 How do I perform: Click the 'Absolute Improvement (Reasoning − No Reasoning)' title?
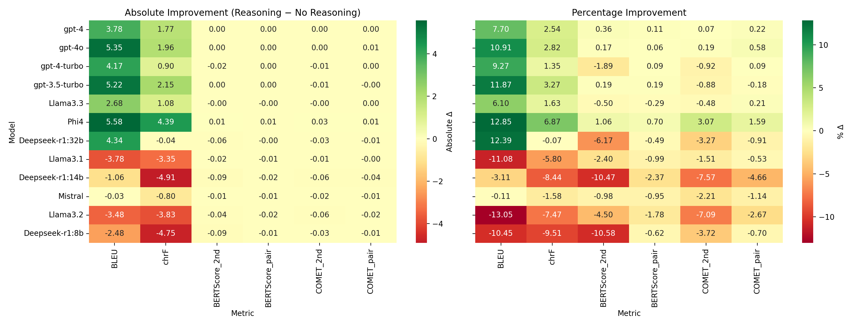pyautogui.click(x=242, y=13)
